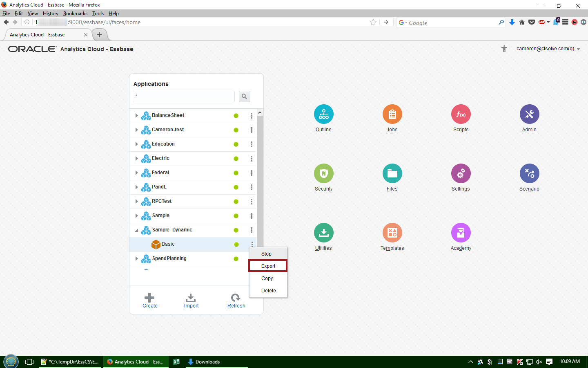Click the Import icon
The height and width of the screenshot is (368, 588).
click(191, 298)
